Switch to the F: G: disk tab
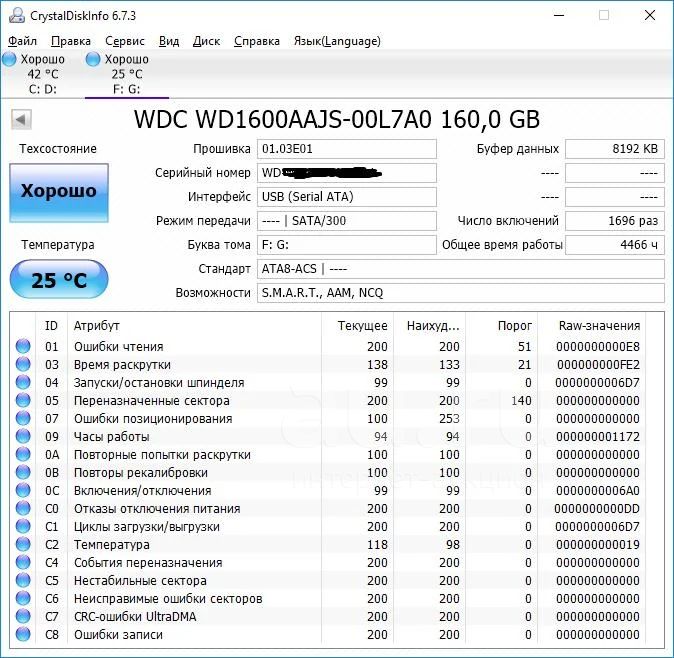674x658 pixels. coord(126,74)
